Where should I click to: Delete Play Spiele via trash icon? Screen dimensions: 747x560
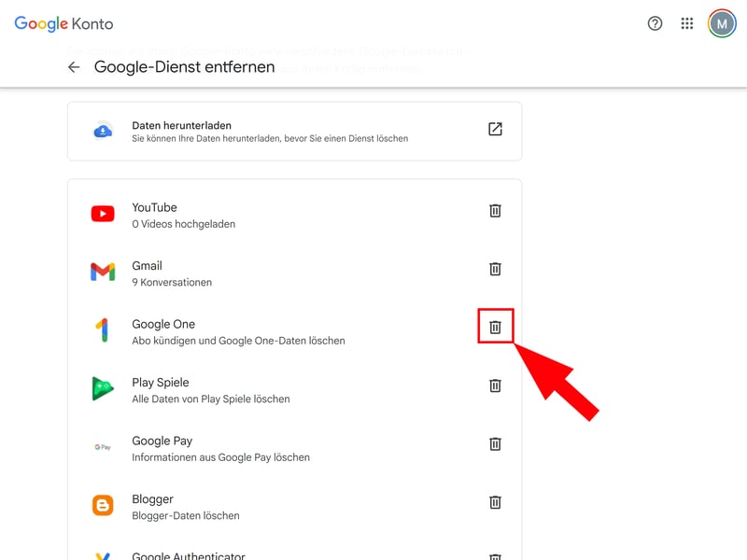point(495,385)
